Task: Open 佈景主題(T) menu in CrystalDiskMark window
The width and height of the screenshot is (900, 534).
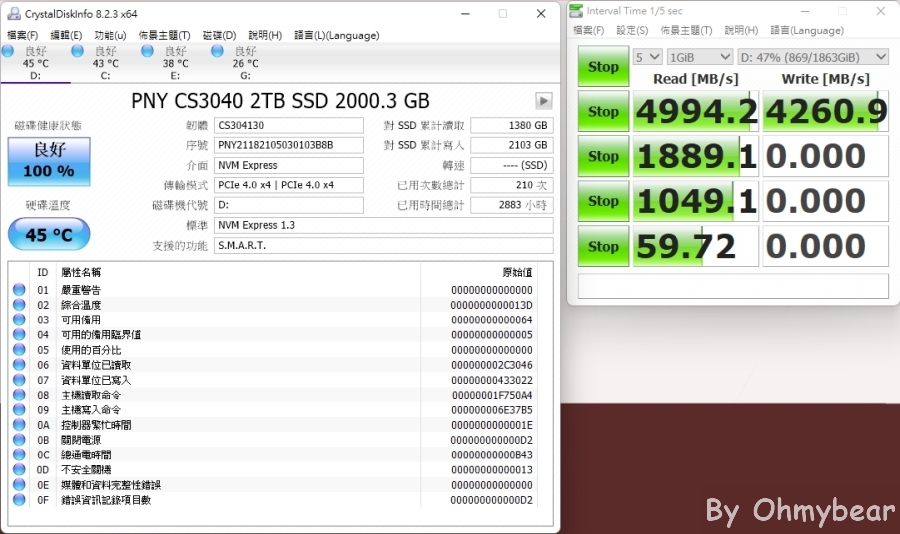Action: tap(686, 30)
